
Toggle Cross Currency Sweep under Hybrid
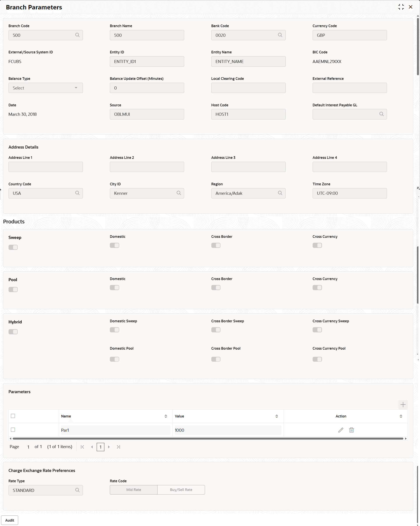click(317, 330)
